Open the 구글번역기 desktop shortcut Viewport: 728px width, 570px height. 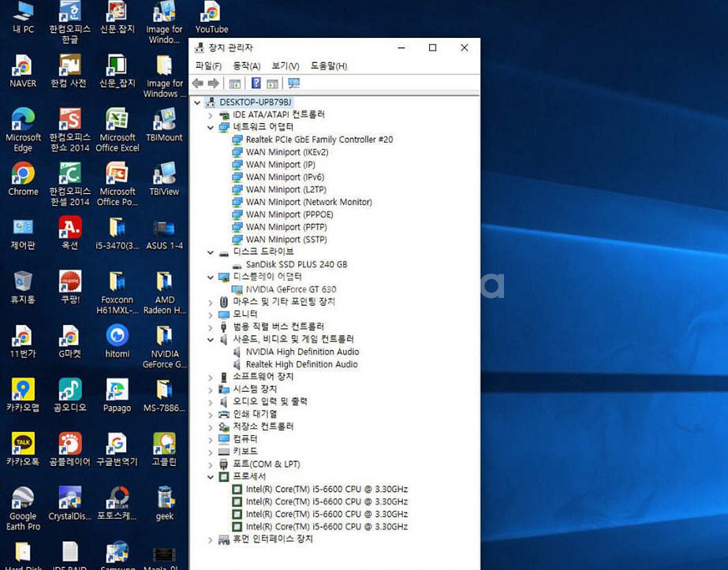(117, 449)
